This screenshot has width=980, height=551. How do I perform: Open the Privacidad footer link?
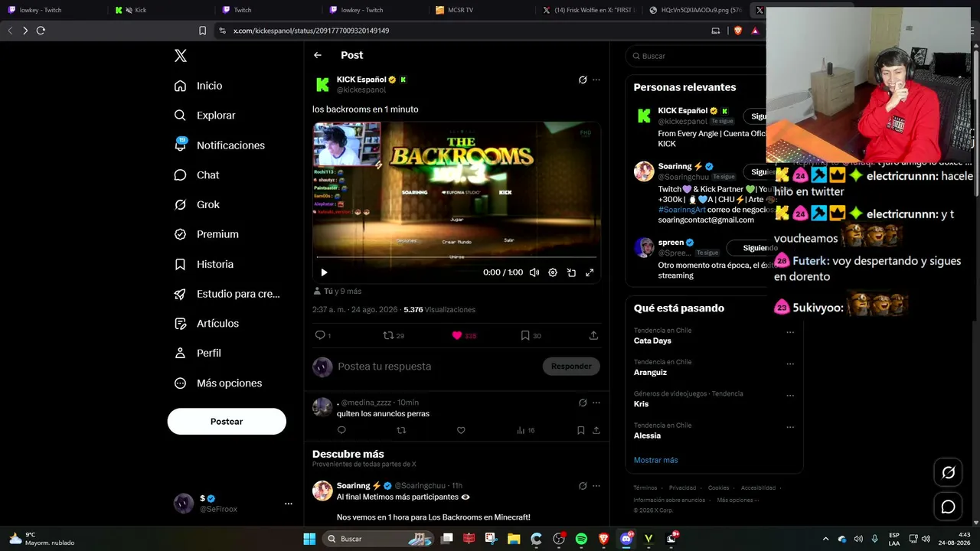click(683, 488)
